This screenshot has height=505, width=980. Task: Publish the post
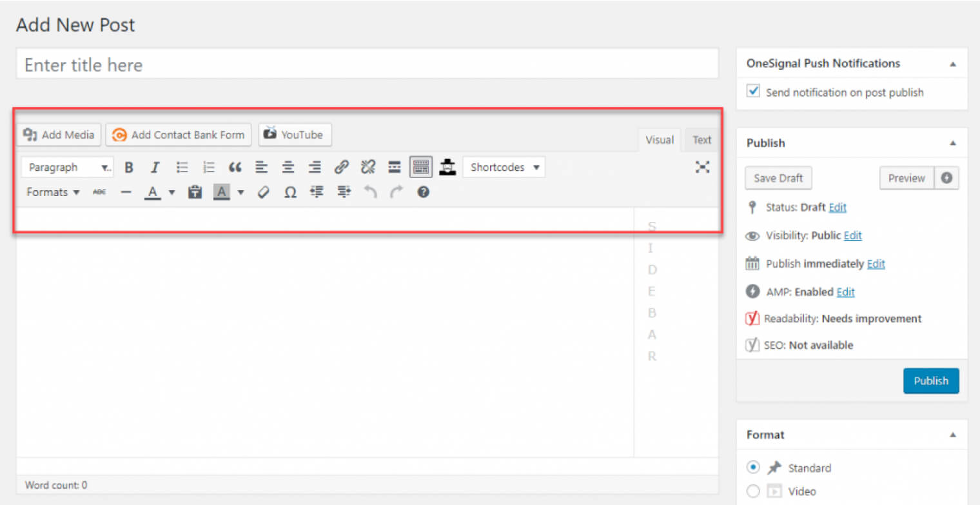pyautogui.click(x=931, y=381)
